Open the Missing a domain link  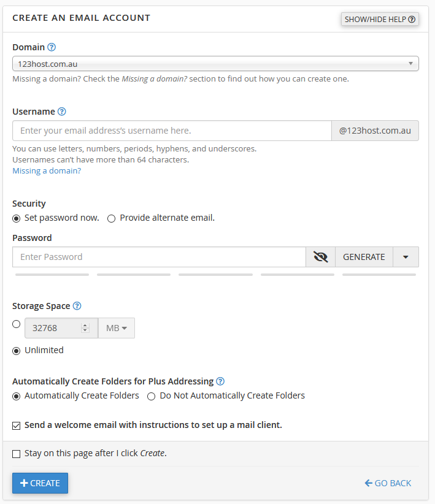point(46,170)
